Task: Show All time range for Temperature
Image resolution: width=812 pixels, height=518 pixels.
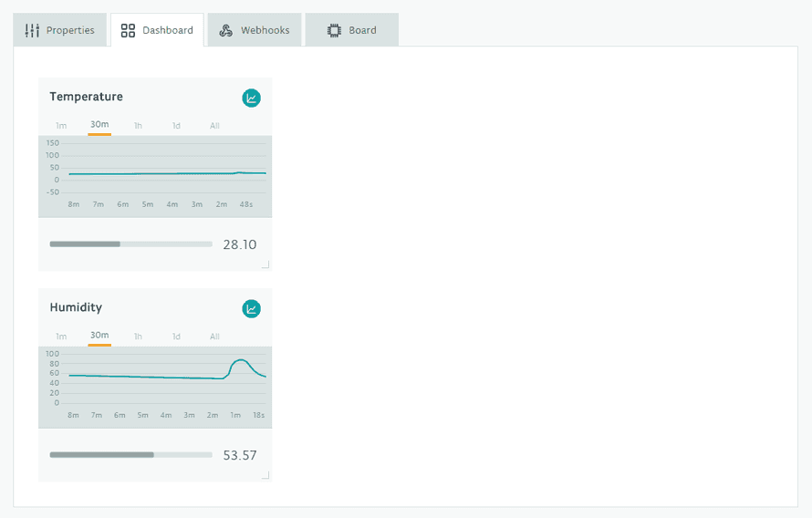Action: point(214,126)
